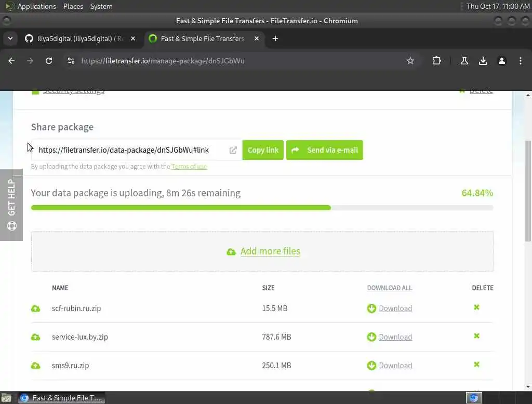
Task: Open the Applications menu
Action: tap(37, 6)
